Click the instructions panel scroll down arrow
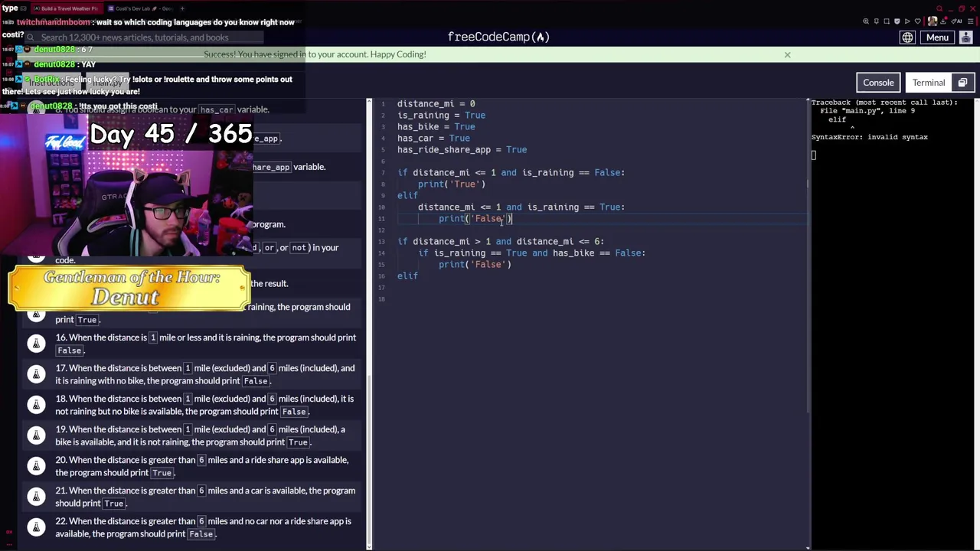Image resolution: width=980 pixels, height=551 pixels. [x=369, y=546]
